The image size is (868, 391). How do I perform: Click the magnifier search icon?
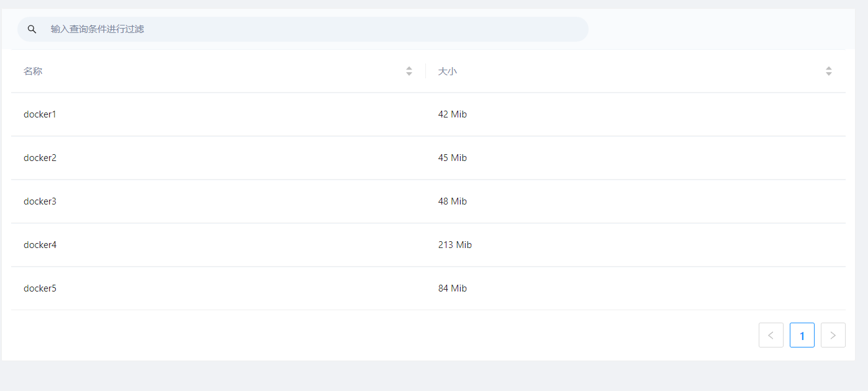pos(32,29)
